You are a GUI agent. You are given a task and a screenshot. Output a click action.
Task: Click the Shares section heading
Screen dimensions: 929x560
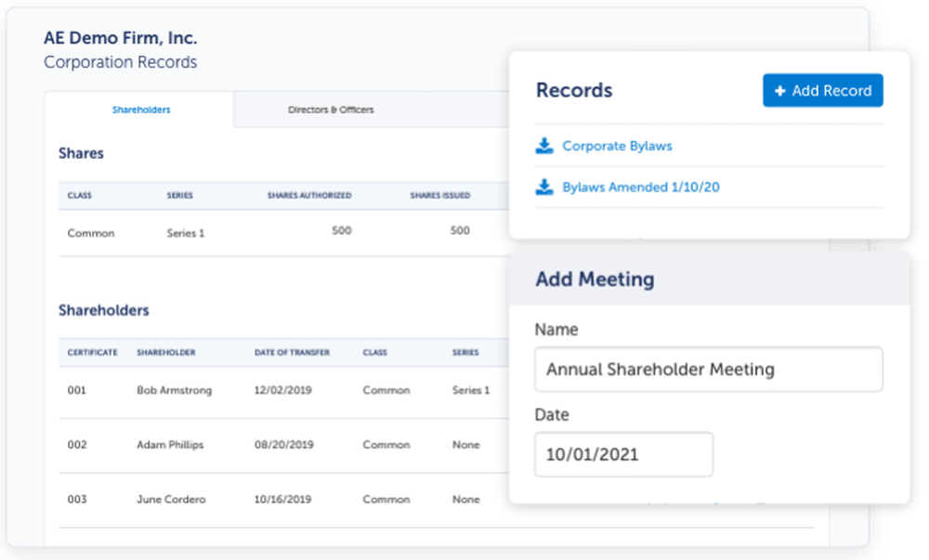pos(81,153)
